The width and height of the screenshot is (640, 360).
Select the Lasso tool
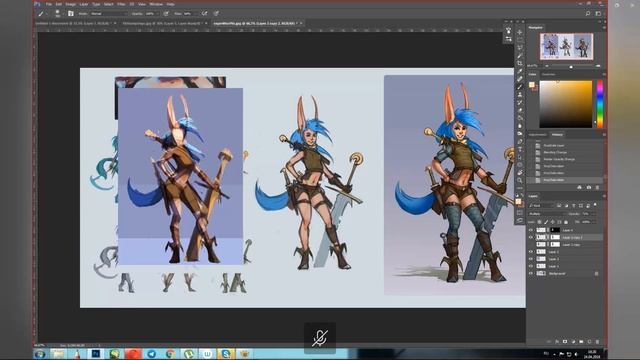[x=520, y=48]
